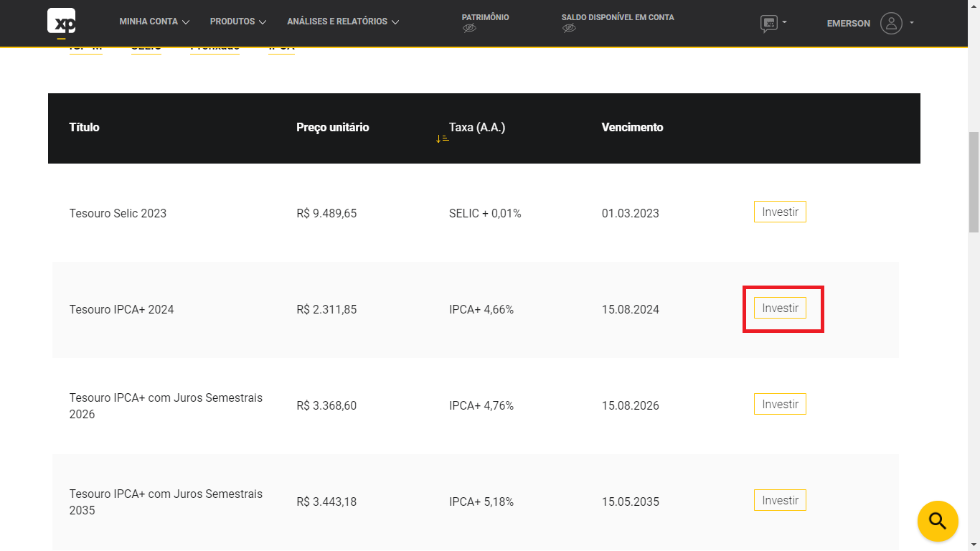This screenshot has width=980, height=551.
Task: Open the MINHA CONTA menu
Action: [x=154, y=22]
